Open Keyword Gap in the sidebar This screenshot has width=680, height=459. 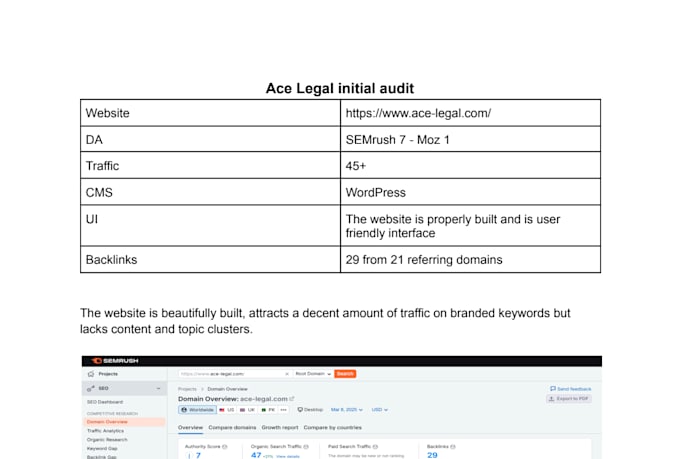[102, 448]
